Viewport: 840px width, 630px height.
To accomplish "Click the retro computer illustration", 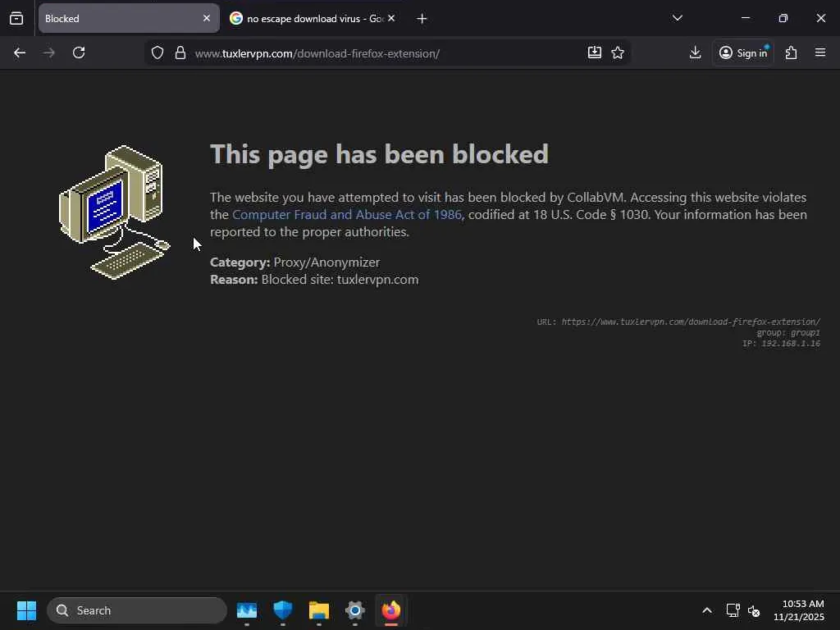I will tap(115, 212).
